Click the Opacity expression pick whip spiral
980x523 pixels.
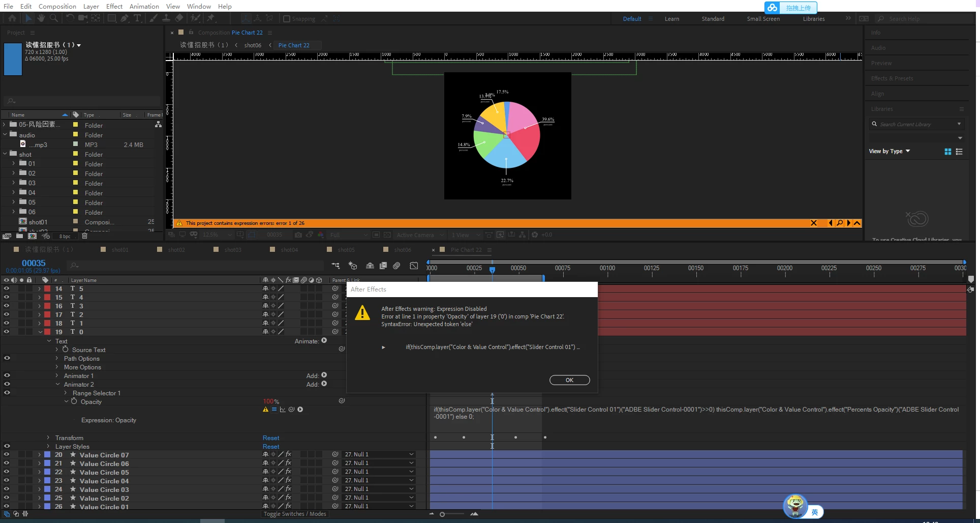tap(291, 410)
